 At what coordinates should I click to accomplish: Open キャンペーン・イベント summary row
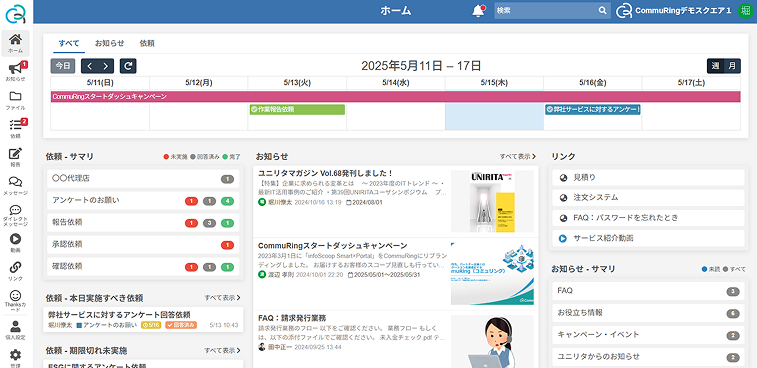click(648, 335)
